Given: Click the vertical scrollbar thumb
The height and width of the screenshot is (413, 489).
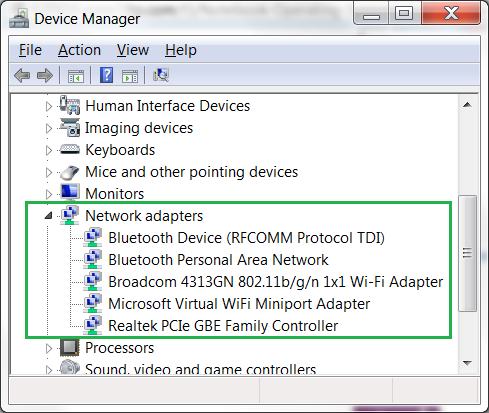Looking at the screenshot, I should pos(467,253).
